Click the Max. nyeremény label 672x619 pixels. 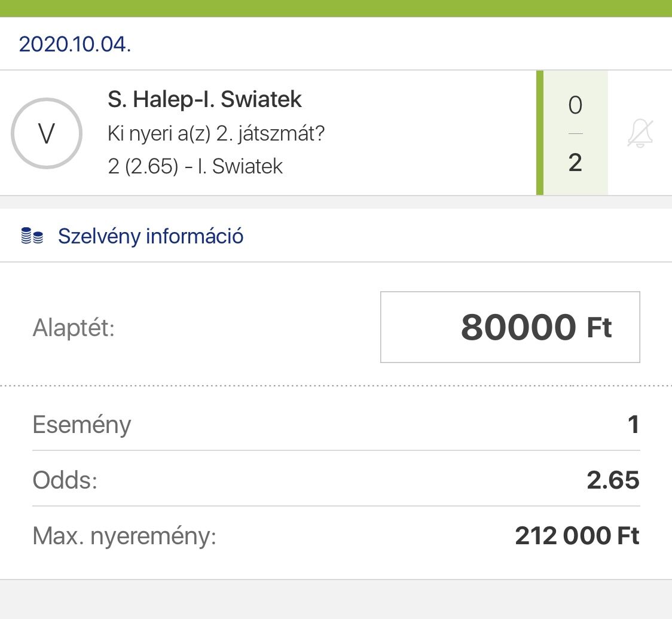pos(124,536)
